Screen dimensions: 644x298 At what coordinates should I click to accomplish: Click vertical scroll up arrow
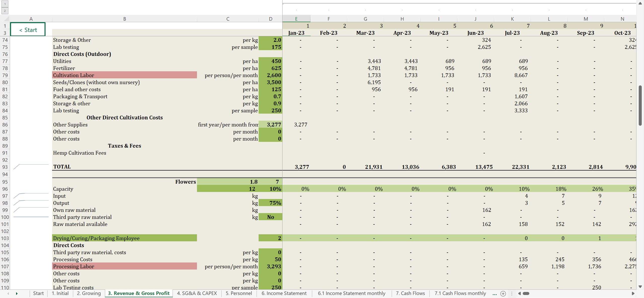click(640, 3)
